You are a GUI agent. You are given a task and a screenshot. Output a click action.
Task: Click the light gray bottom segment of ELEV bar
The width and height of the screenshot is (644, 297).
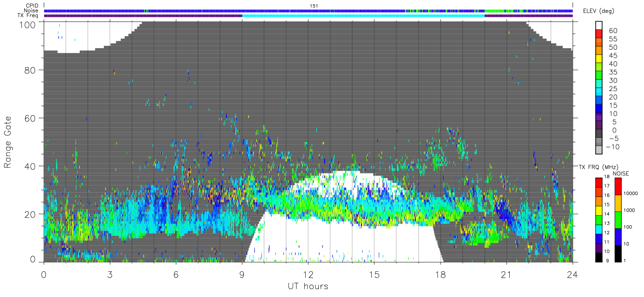tap(599, 150)
